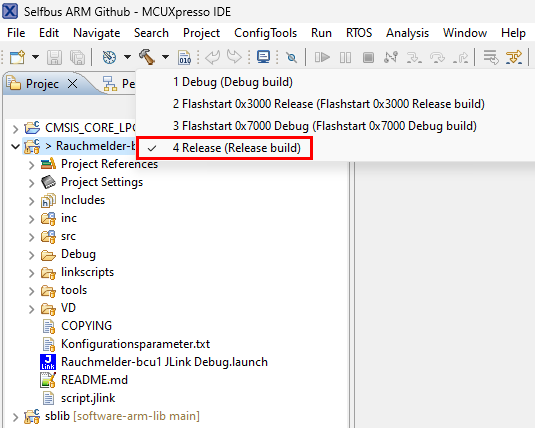Screen dimensions: 535x428
Task: Expand the CMSIS_CORE_LPC project node
Action: coord(15,129)
